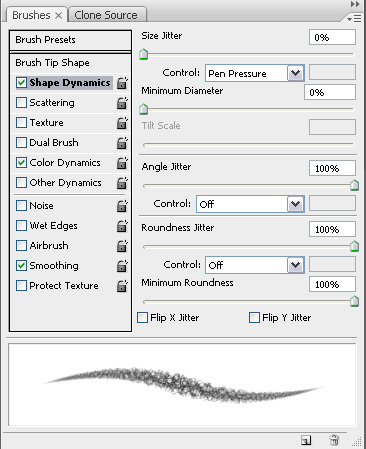This screenshot has width=366, height=449.
Task: Uncheck the Smoothing option
Action: 21,266
